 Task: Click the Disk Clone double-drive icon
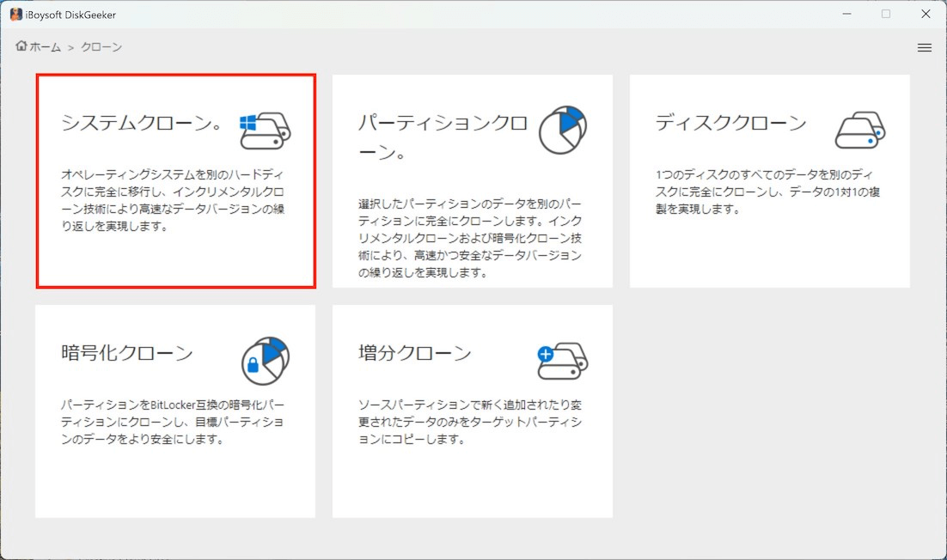point(860,130)
